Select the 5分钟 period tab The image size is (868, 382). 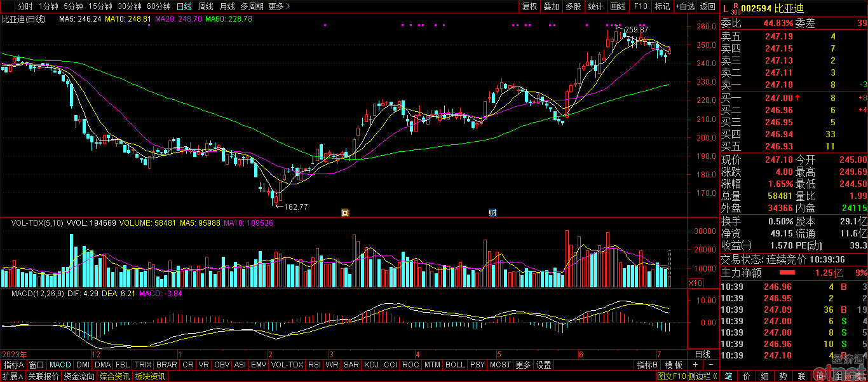pos(73,6)
